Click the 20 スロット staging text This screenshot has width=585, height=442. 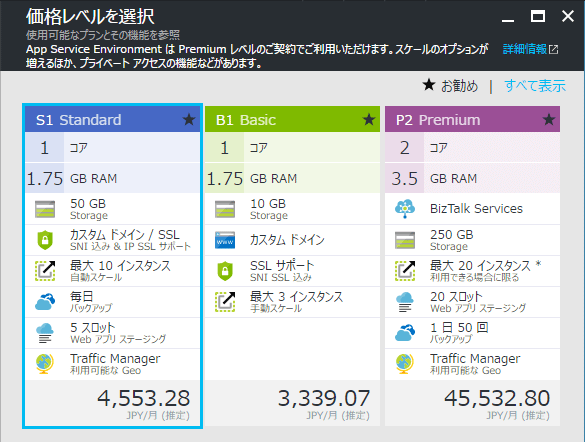478,302
